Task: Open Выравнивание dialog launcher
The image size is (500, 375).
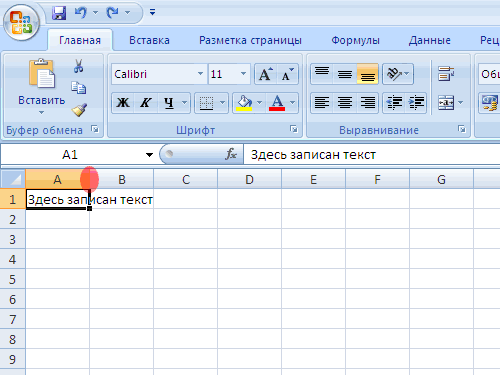Action: click(x=462, y=129)
